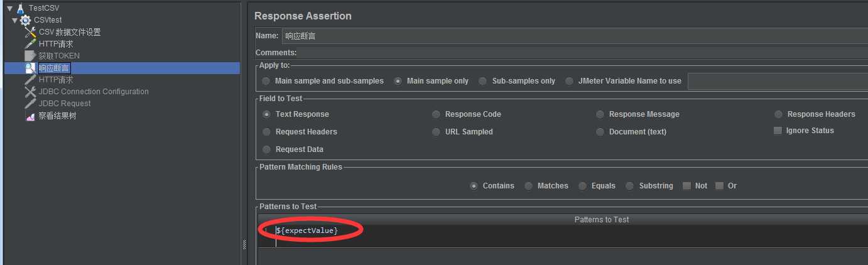
Task: Click the CSV 数据文件设置 config icon
Action: (30, 32)
